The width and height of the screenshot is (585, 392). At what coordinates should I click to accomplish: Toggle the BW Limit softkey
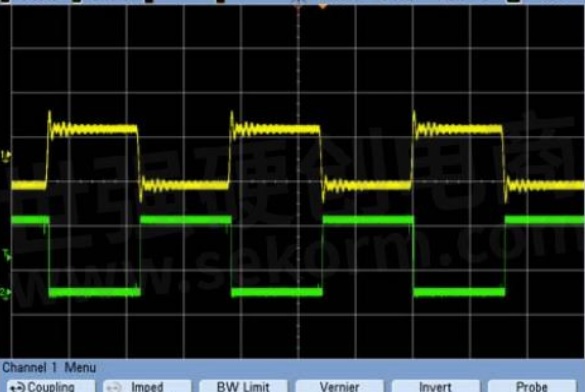pyautogui.click(x=243, y=386)
